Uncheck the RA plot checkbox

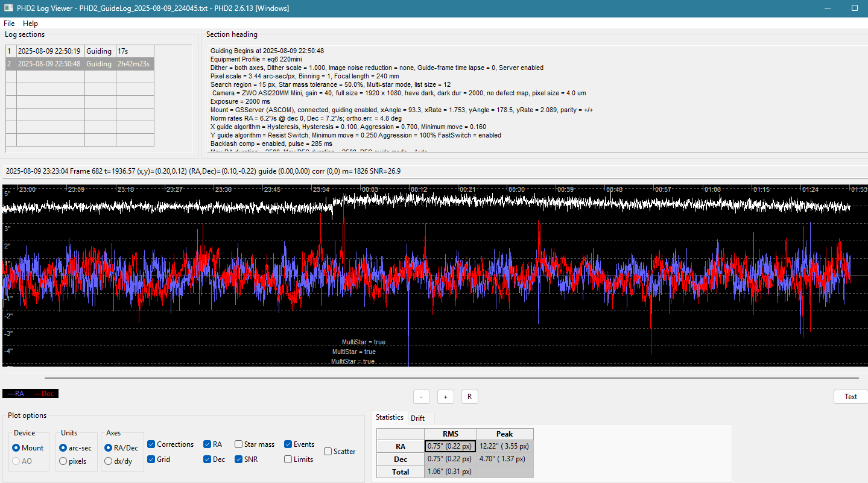[213, 444]
